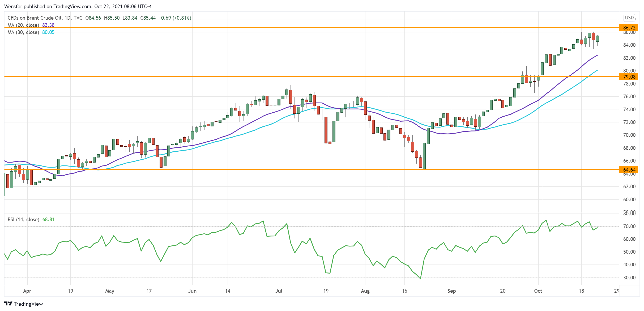644x311 pixels.
Task: Select the MA (20, close) legend
Action: click(23, 25)
